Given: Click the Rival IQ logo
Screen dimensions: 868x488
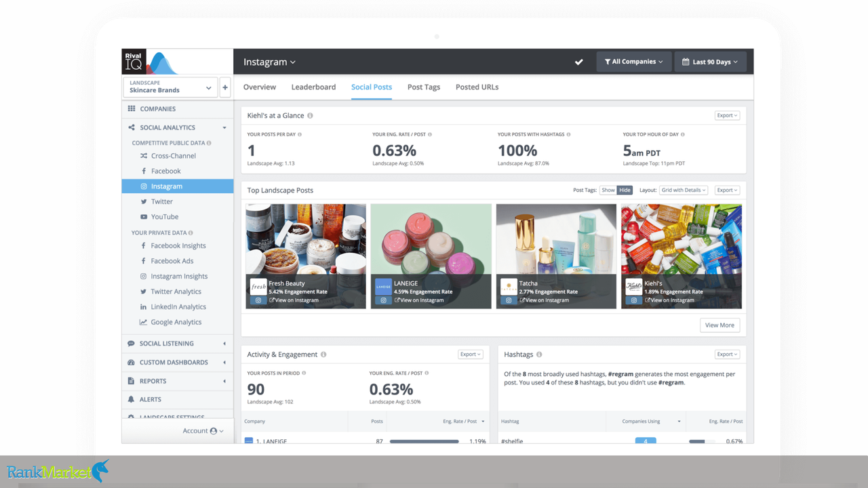Looking at the screenshot, I should [134, 62].
